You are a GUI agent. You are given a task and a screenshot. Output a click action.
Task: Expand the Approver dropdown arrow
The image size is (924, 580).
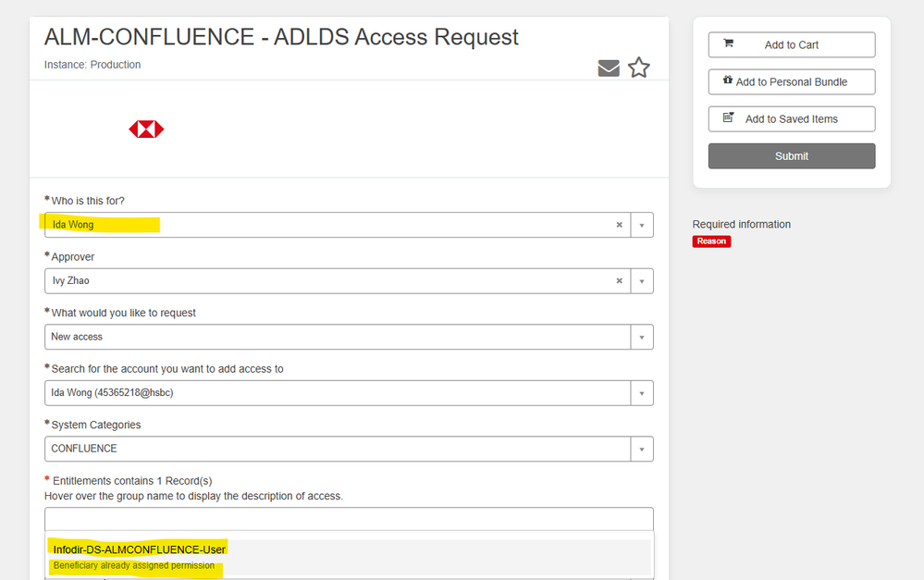[642, 281]
